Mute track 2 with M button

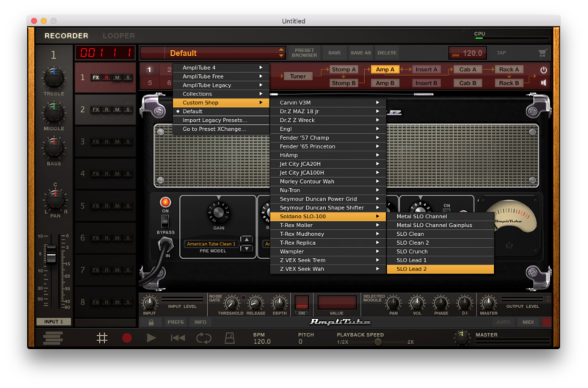[x=117, y=109]
